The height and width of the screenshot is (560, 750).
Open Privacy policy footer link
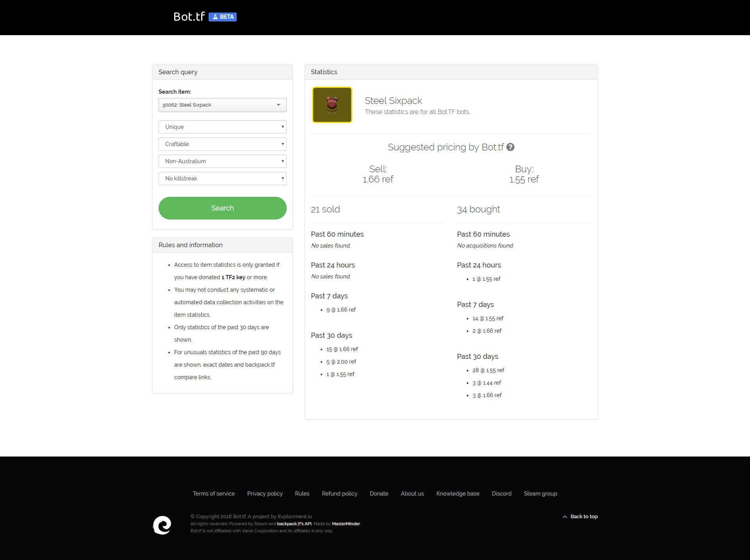coord(265,494)
